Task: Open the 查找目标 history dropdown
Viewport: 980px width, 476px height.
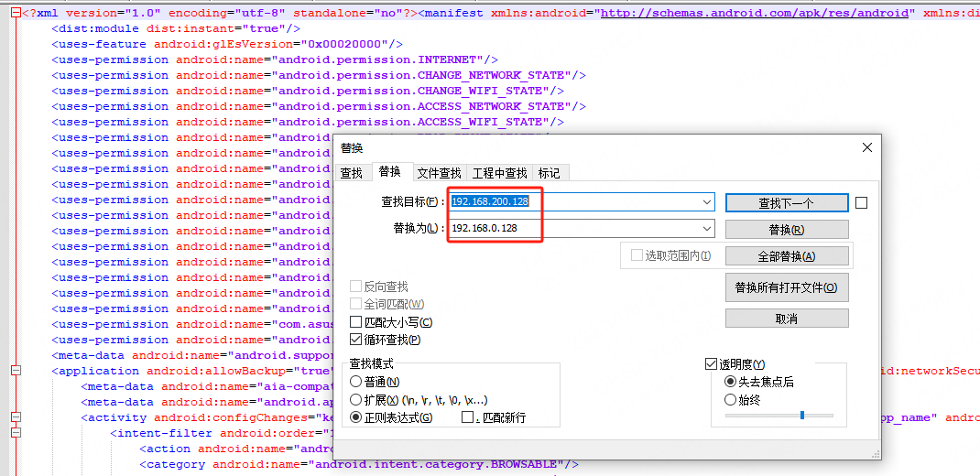Action: pos(706,201)
